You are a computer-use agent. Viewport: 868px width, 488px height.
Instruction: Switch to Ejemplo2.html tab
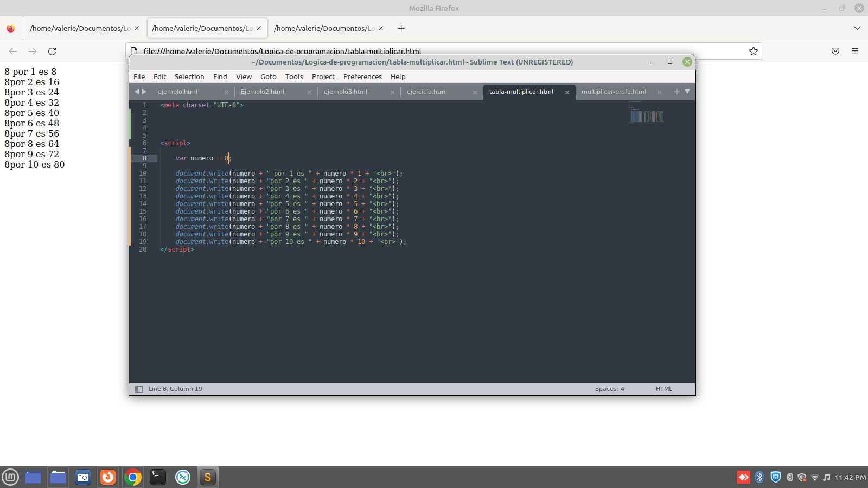[263, 92]
